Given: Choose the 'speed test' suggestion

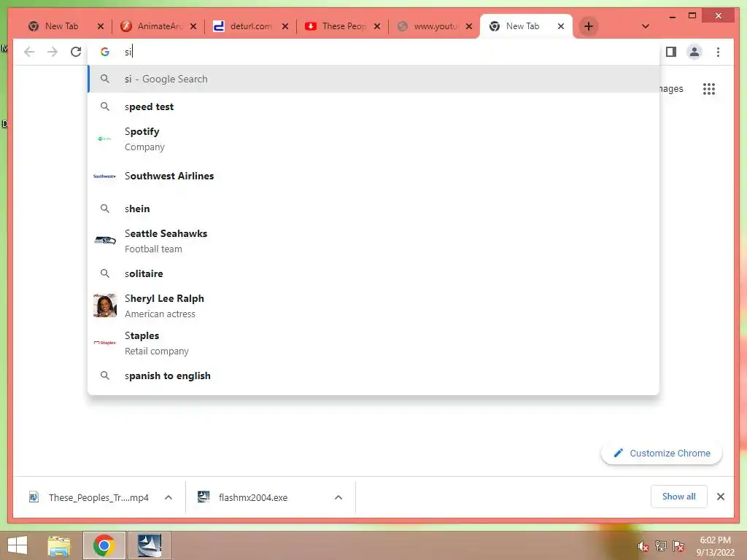Looking at the screenshot, I should click(373, 106).
